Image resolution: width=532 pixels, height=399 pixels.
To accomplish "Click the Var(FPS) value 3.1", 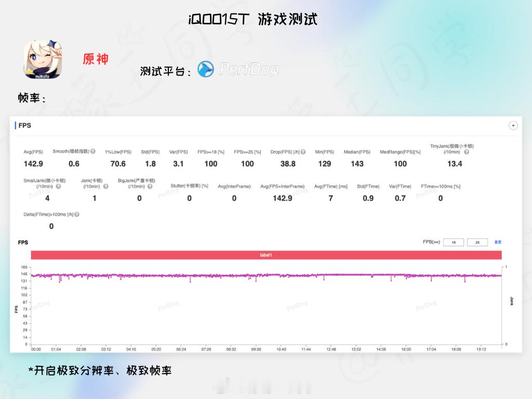I will pos(179,164).
